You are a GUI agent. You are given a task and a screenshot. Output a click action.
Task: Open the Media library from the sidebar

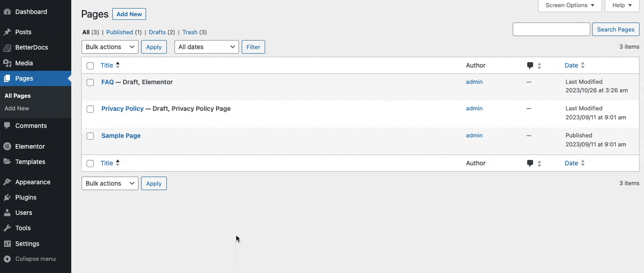pos(23,63)
